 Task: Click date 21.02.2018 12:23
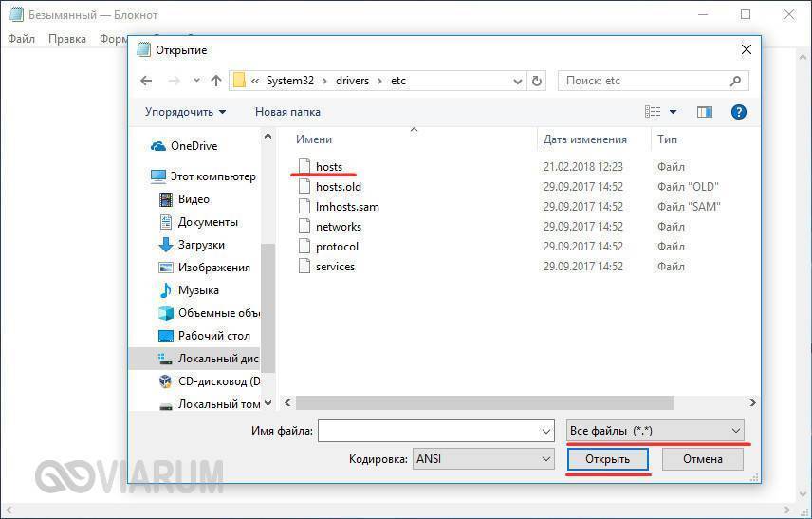click(x=583, y=167)
